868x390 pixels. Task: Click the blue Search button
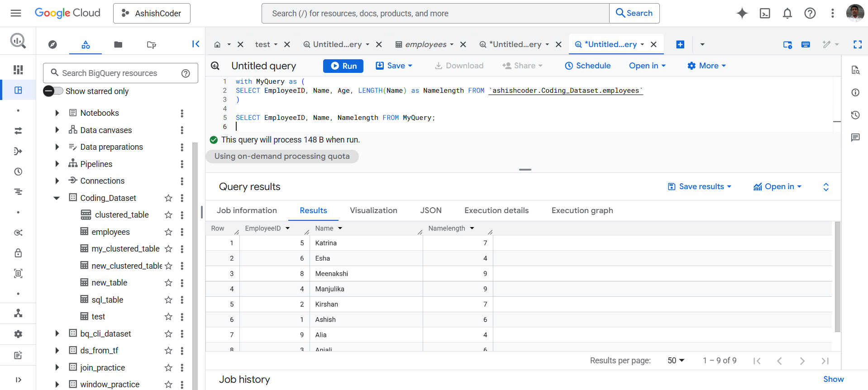click(634, 13)
